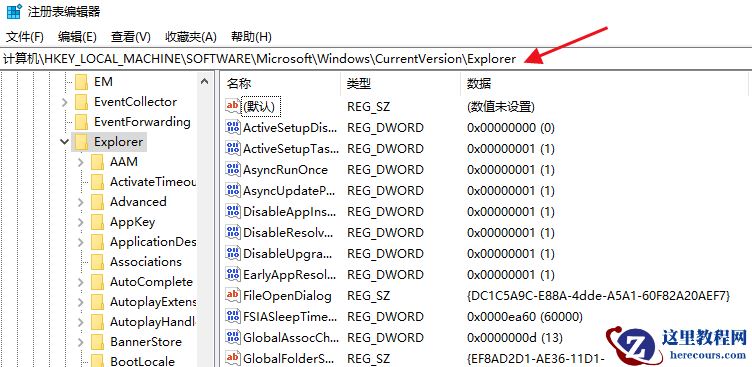Select the BootLocale folder icon
This screenshot has height=367, width=752.
click(x=97, y=361)
